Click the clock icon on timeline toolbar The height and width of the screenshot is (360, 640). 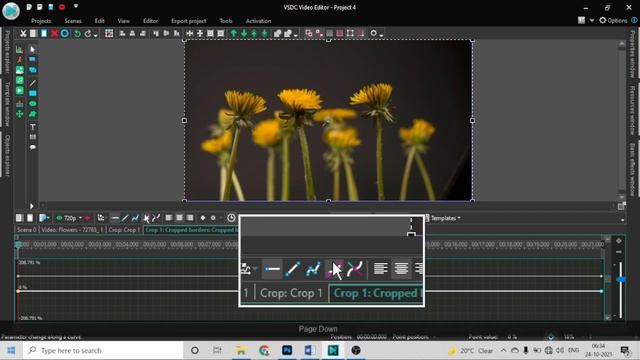[x=231, y=218]
